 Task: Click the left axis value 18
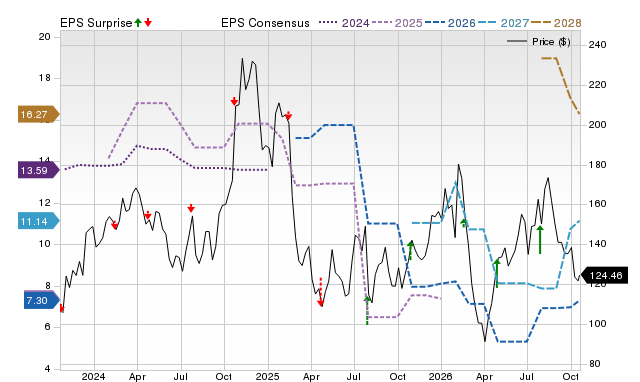[x=44, y=78]
